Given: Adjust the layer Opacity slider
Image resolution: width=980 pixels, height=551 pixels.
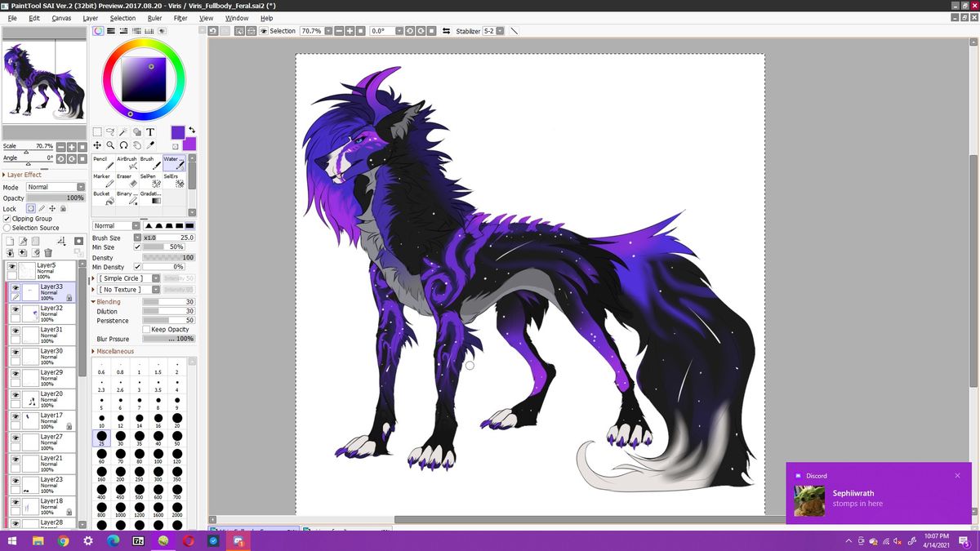Looking at the screenshot, I should coord(56,198).
